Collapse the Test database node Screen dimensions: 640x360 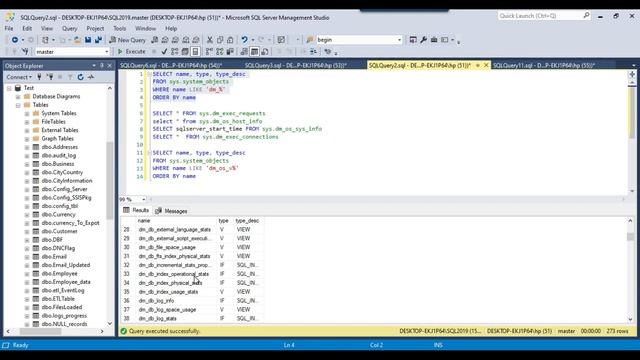[9, 88]
